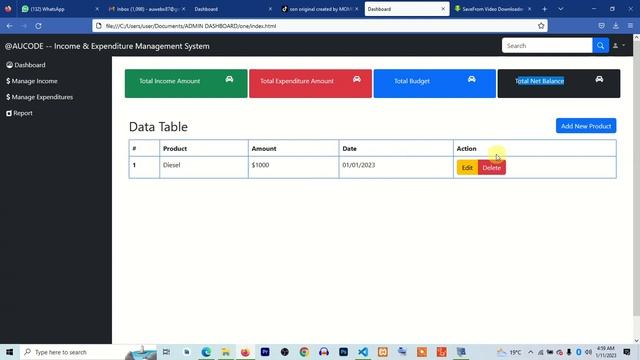Open the Pocket save icon in toolbar
The height and width of the screenshot is (360, 640).
(601, 26)
